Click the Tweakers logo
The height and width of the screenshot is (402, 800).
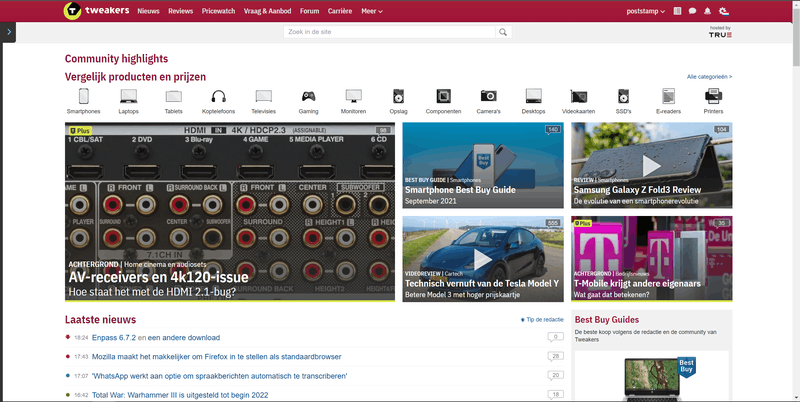click(x=96, y=11)
